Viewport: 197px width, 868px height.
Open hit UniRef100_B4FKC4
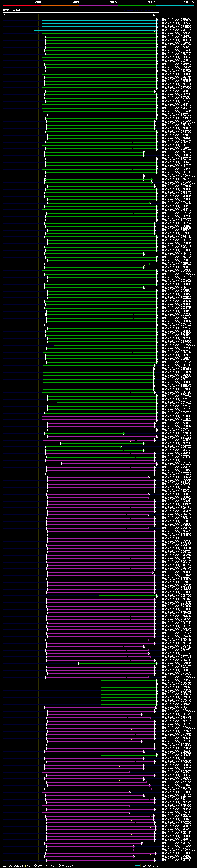[177, 40]
